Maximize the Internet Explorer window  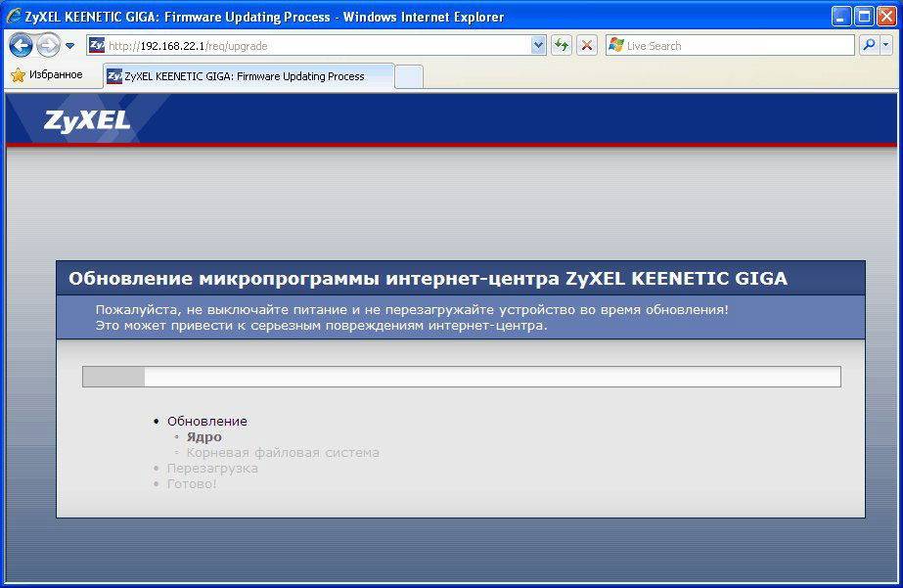pos(864,17)
